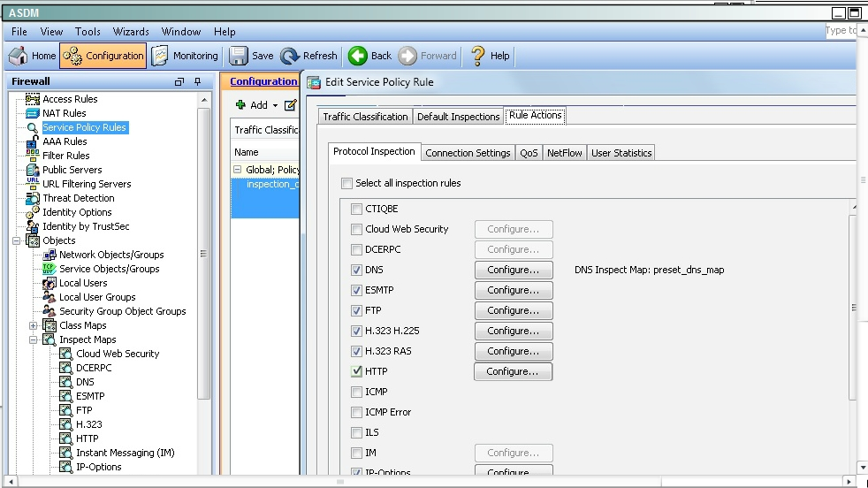Viewport: 868px width, 488px height.
Task: Enable the DCERPC inspection checkbox
Action: (356, 250)
